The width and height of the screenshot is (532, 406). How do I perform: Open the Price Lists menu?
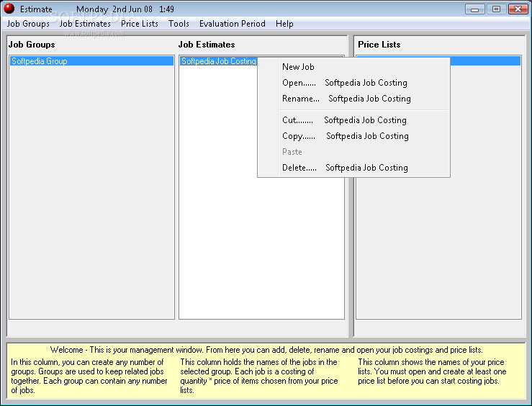pos(140,24)
